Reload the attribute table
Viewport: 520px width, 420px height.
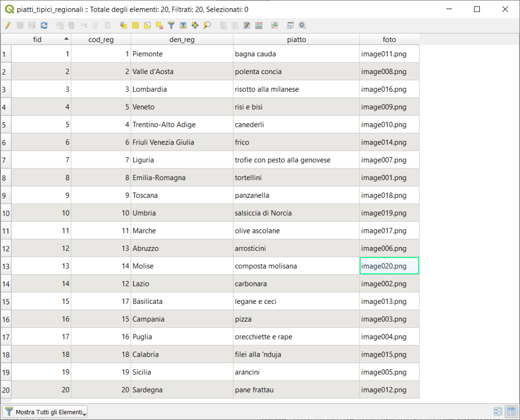coord(44,25)
